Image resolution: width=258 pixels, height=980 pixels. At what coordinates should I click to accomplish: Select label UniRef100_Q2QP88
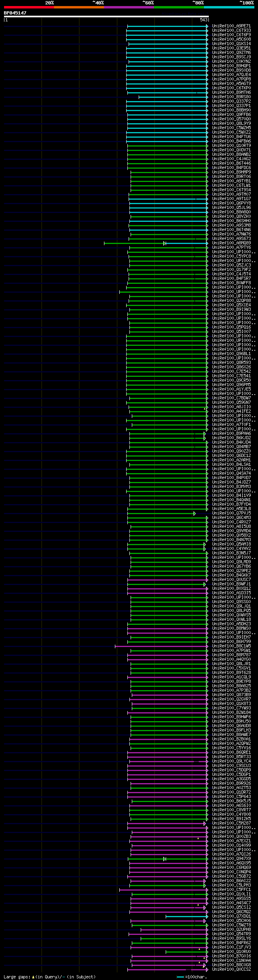[x=231, y=301]
